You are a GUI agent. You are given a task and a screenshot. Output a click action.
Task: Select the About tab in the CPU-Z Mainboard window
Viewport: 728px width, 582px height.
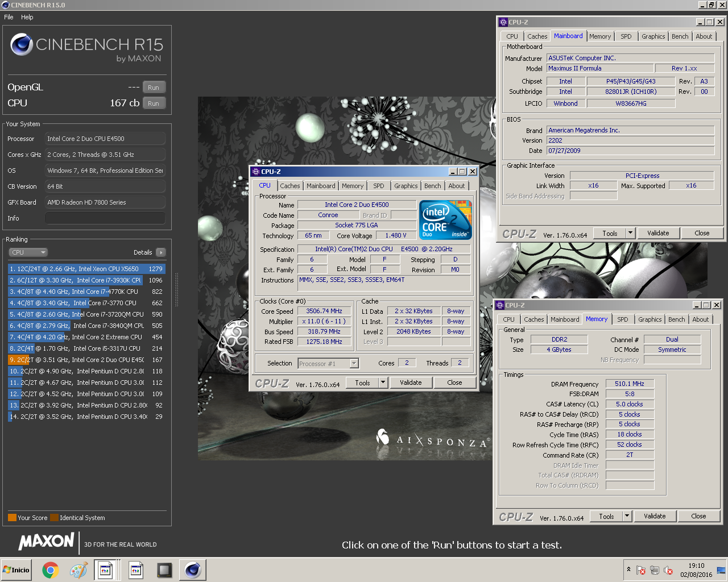click(x=704, y=36)
